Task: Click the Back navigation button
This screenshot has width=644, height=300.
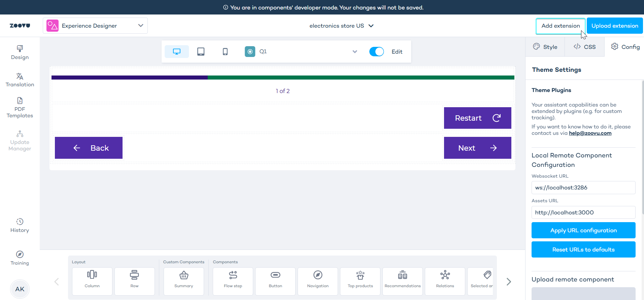Action: point(89,148)
